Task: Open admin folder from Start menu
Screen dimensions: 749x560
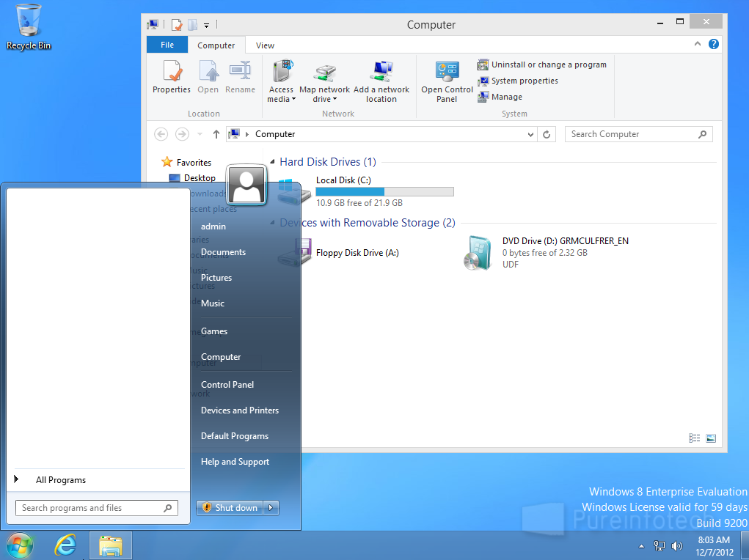Action: pos(213,226)
